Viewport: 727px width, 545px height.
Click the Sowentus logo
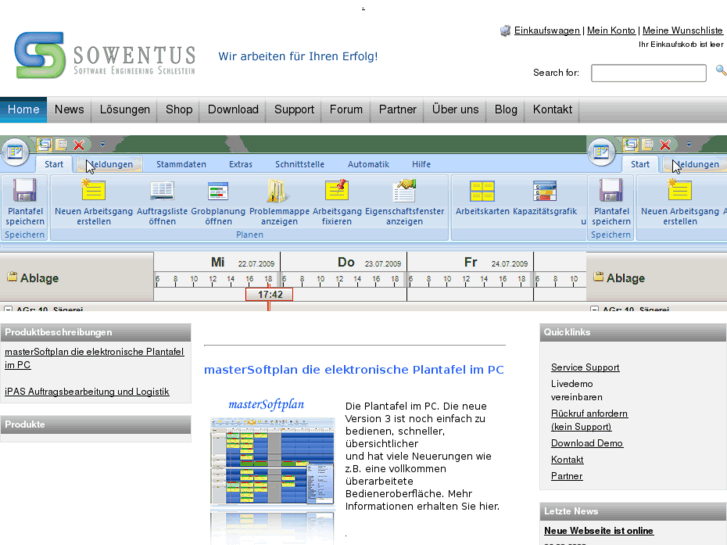coord(105,55)
